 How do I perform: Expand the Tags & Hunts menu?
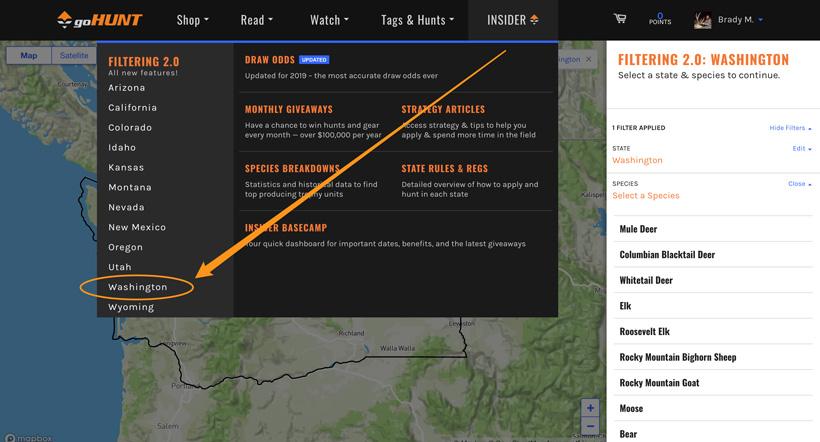[x=417, y=20]
